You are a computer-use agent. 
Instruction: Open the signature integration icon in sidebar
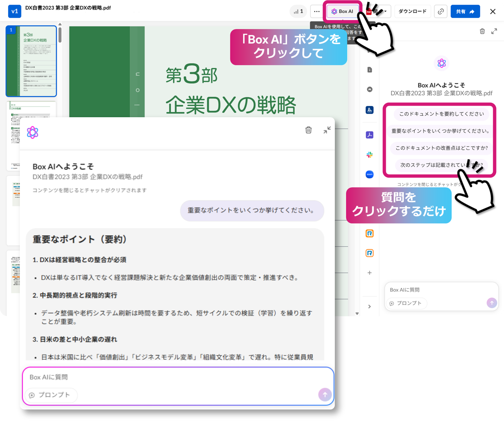[x=370, y=110]
